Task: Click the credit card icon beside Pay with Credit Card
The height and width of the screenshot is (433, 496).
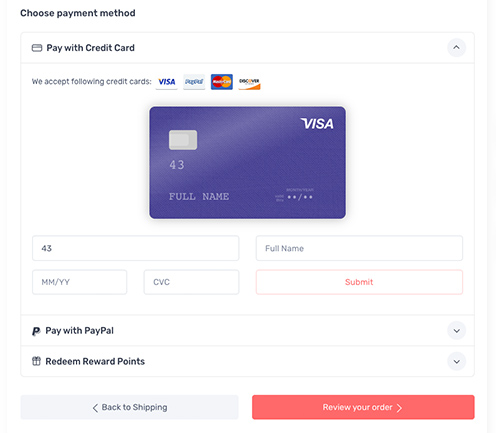Action: [x=37, y=48]
